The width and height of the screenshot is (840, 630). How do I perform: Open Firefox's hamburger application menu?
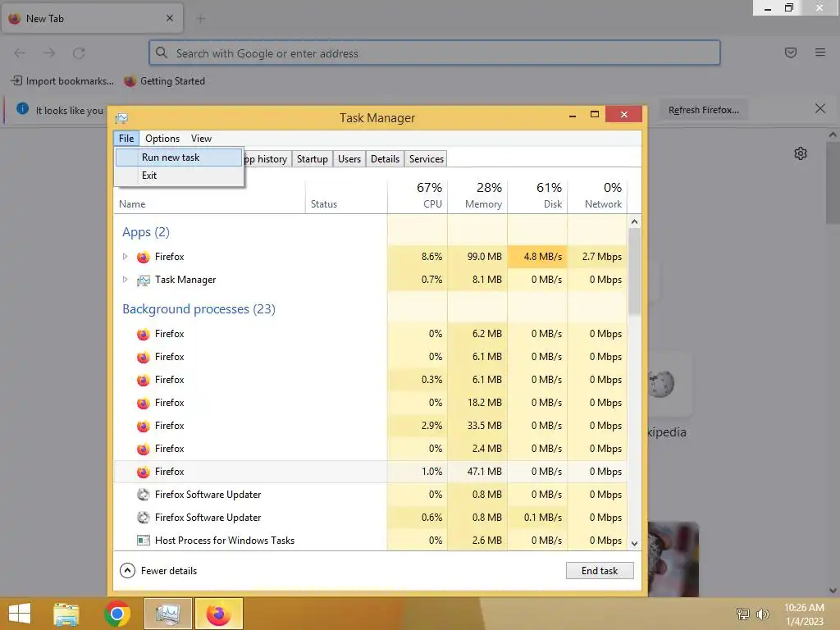coord(820,52)
